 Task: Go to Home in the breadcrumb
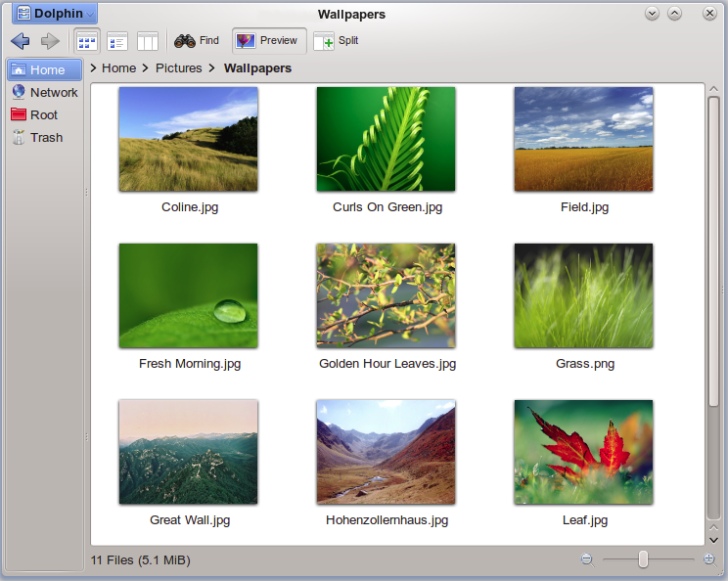point(118,68)
